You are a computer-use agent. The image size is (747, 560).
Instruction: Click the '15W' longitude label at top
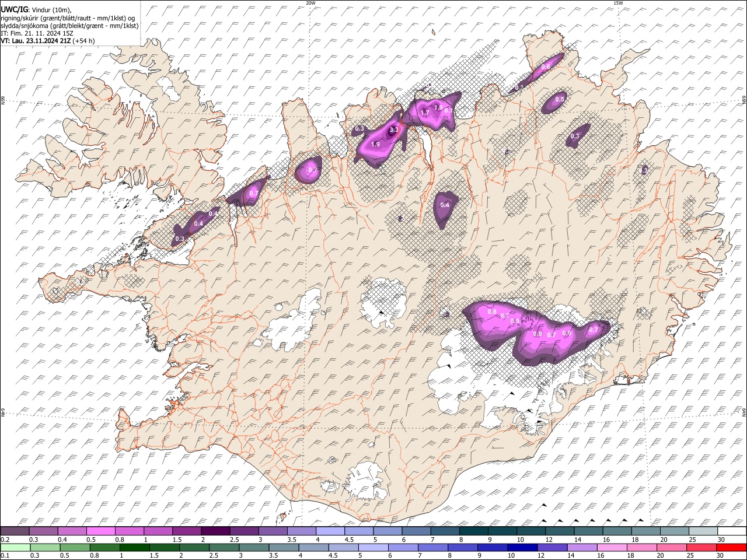pyautogui.click(x=617, y=3)
